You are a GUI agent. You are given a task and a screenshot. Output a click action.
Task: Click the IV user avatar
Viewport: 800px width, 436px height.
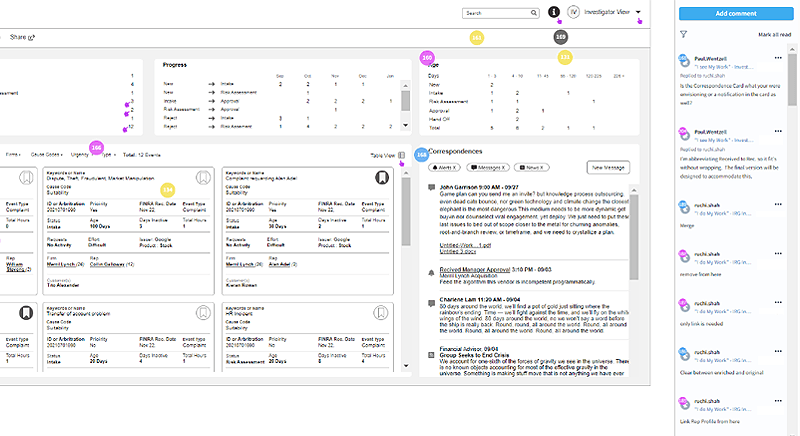[573, 12]
